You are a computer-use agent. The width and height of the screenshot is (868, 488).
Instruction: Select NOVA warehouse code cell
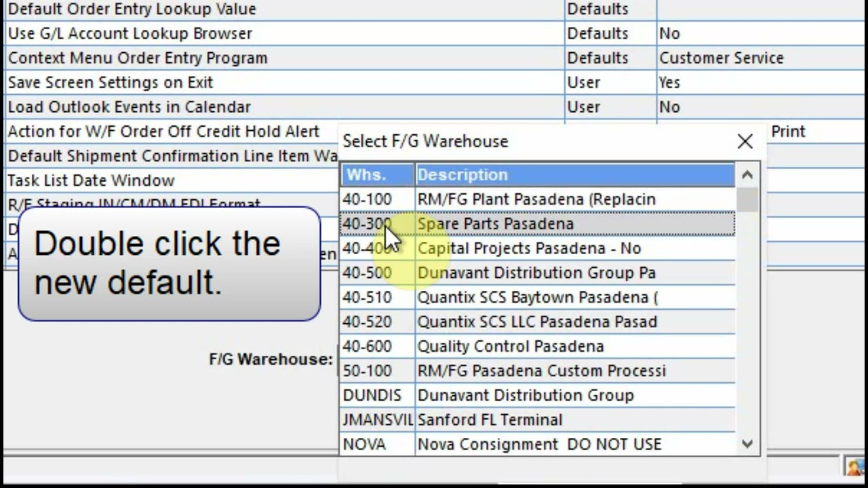pyautogui.click(x=377, y=444)
